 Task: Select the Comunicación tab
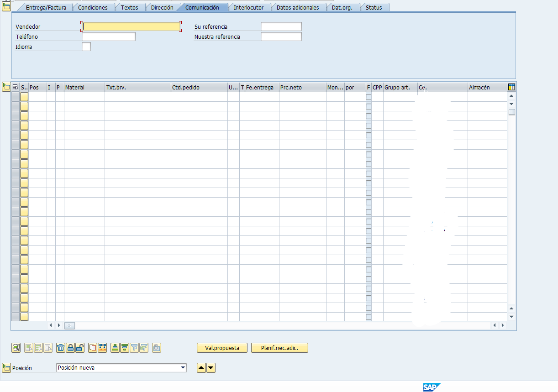tap(202, 7)
